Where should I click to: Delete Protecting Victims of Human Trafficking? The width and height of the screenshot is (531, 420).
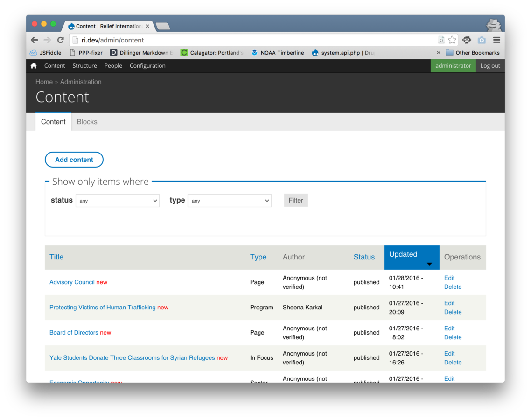click(x=453, y=312)
